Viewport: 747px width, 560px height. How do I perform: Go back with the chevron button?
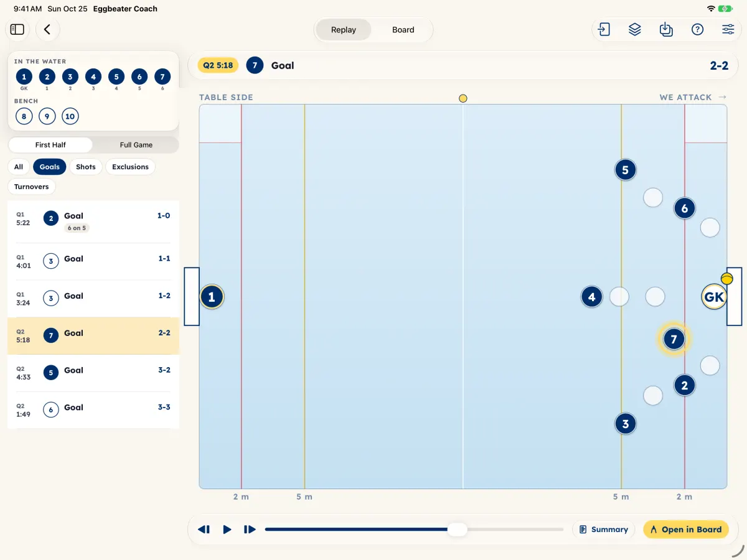tap(47, 29)
